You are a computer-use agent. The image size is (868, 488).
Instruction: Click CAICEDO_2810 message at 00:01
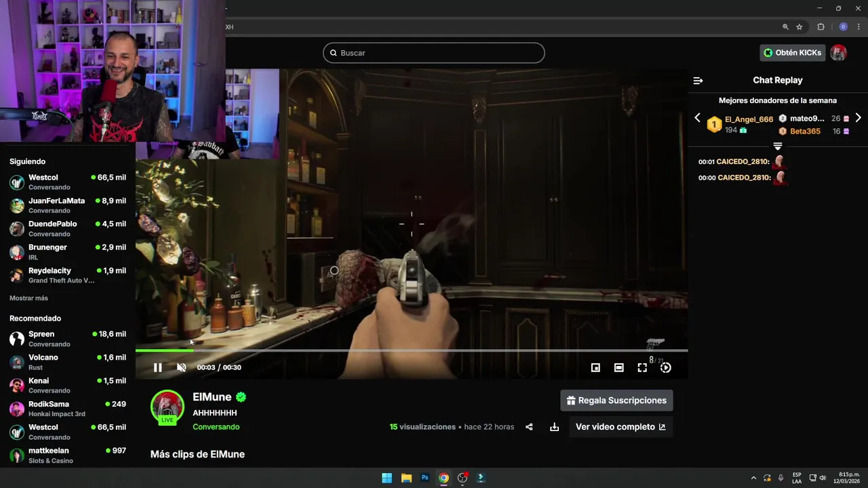743,161
